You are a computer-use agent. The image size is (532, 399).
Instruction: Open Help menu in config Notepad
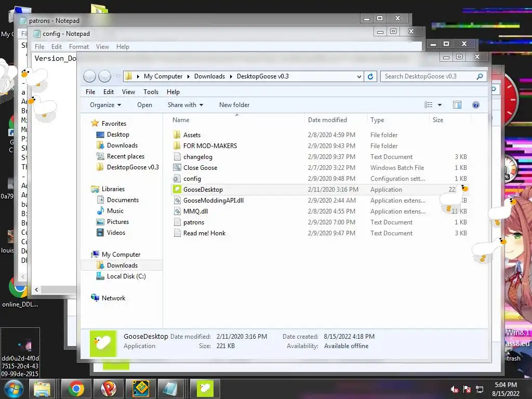123,47
